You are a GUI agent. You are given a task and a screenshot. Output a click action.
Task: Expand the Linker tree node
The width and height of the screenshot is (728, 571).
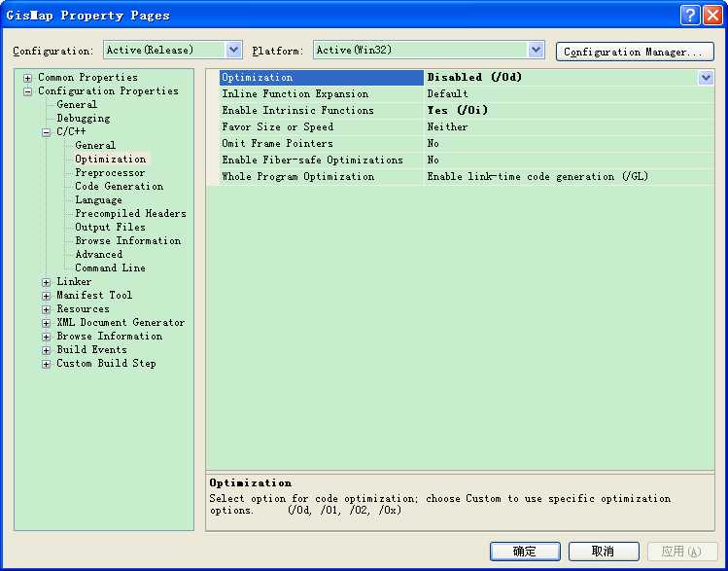46,282
